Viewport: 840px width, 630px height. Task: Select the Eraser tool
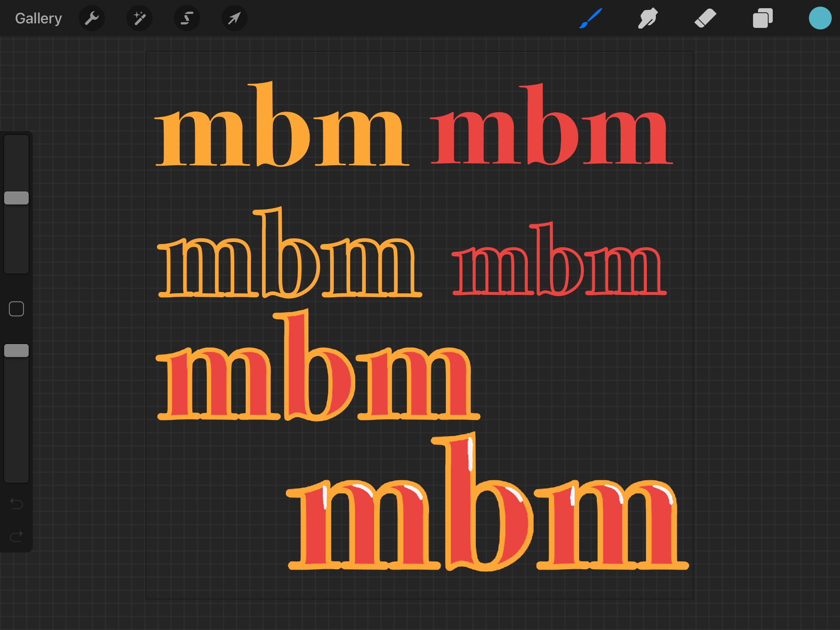coord(705,18)
